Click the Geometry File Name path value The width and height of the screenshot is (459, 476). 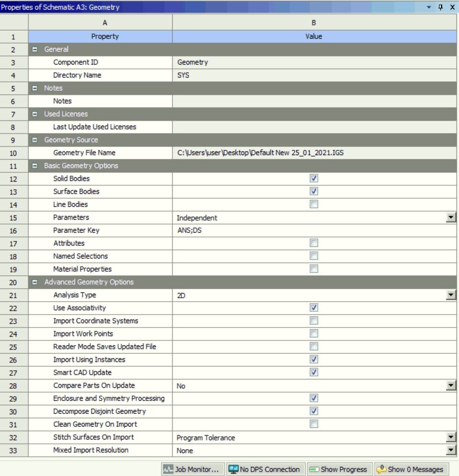pyautogui.click(x=260, y=153)
